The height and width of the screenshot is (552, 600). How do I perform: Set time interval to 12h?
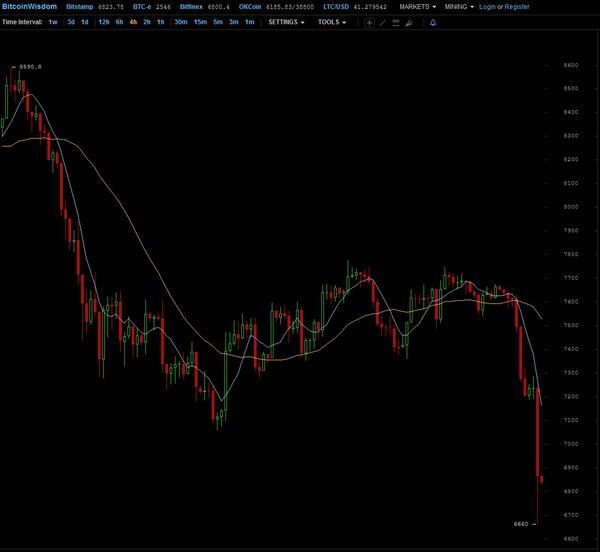104,22
